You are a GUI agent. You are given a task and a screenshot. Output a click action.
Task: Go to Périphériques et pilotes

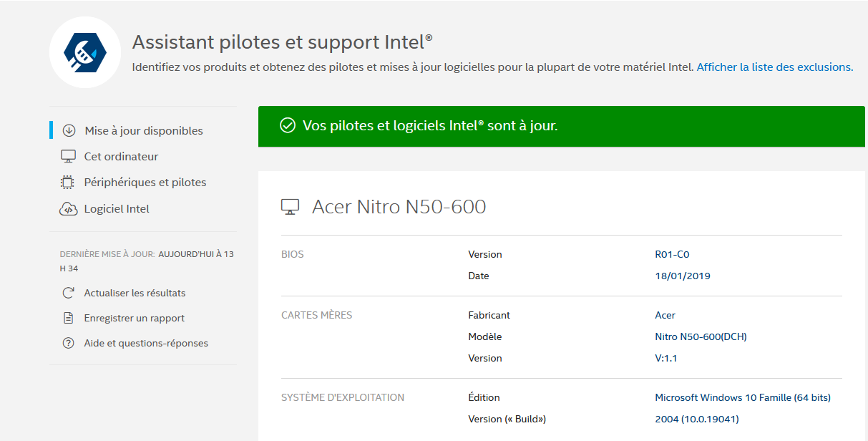point(145,183)
